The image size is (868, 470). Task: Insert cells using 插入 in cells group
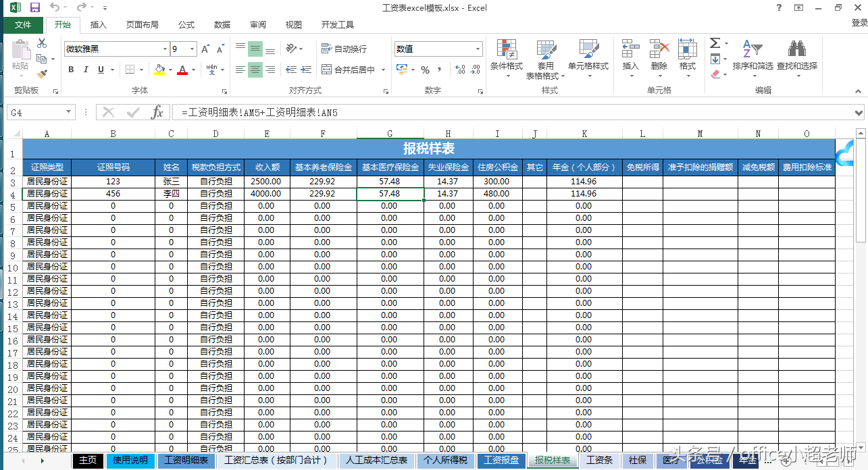(x=630, y=58)
